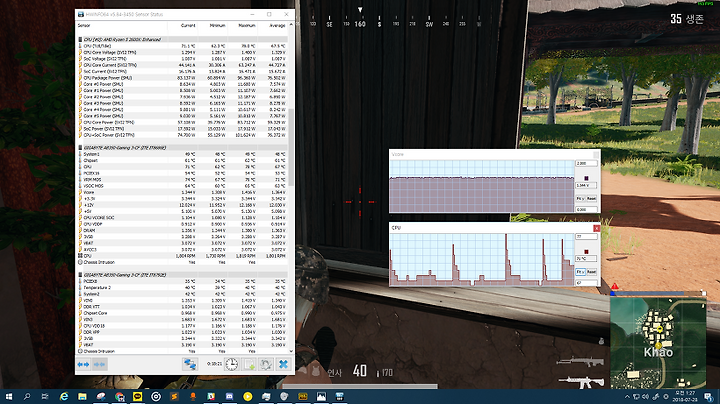Open Internet Explorer from the taskbar
Viewport: 720px width, 404px height.
(64, 397)
